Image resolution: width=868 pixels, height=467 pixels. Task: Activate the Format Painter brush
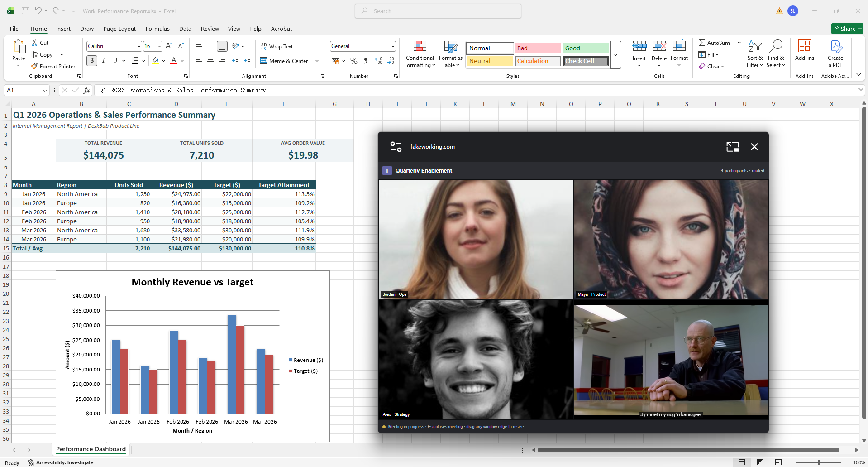[x=34, y=66]
